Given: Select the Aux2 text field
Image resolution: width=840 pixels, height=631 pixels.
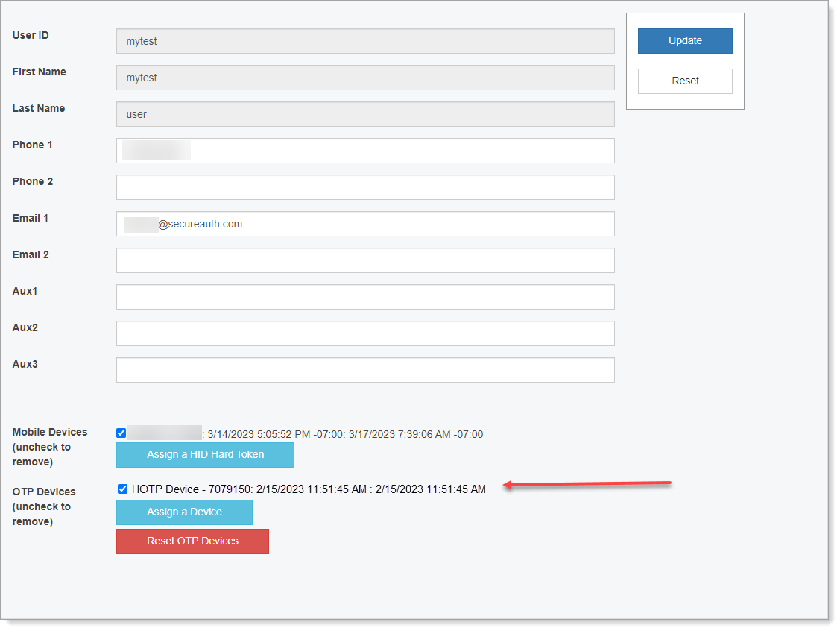Looking at the screenshot, I should 365,333.
